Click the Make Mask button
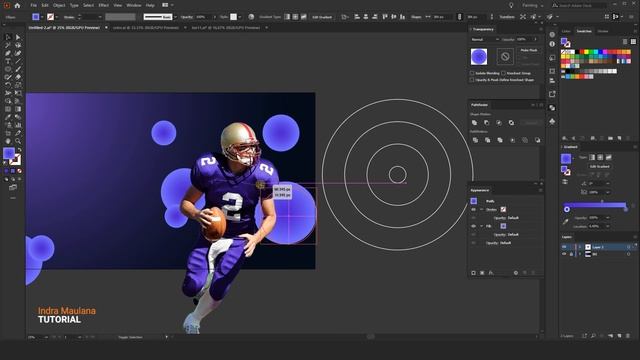Viewport: 640px width, 360px height. (x=529, y=50)
